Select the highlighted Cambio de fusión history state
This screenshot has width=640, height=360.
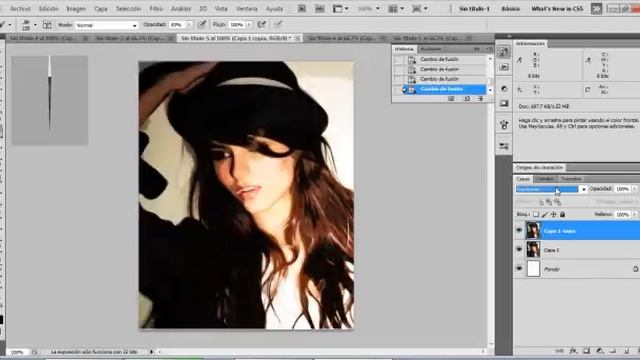coord(442,89)
